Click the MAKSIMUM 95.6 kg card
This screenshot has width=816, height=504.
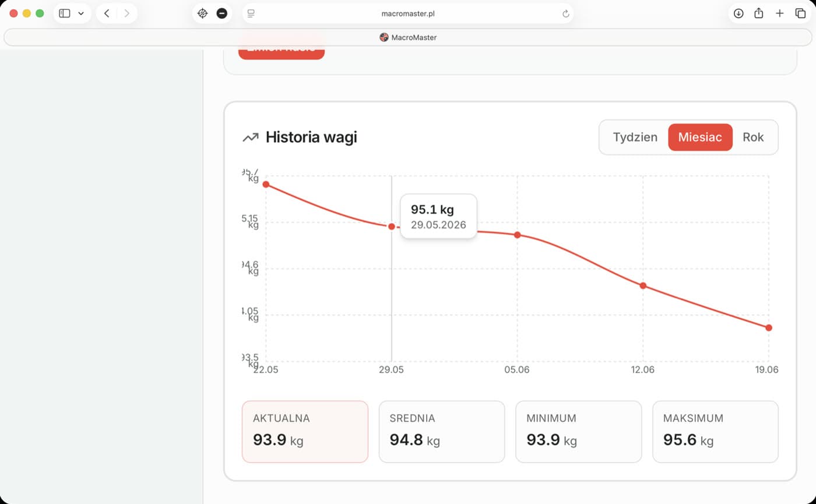[715, 432]
